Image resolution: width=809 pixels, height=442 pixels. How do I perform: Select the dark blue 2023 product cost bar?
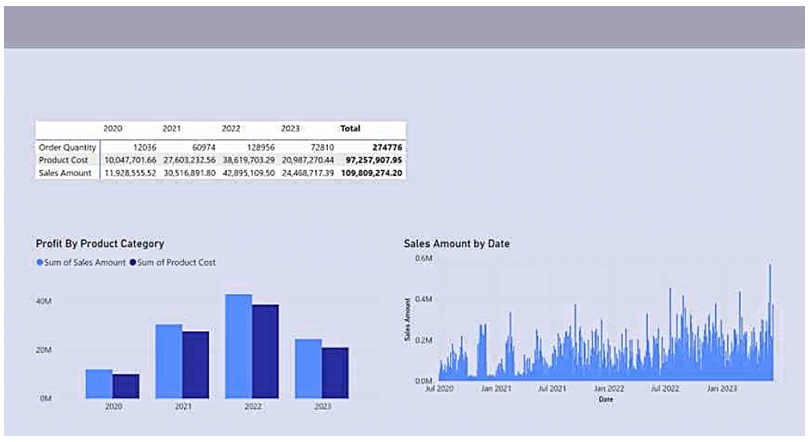coord(335,373)
